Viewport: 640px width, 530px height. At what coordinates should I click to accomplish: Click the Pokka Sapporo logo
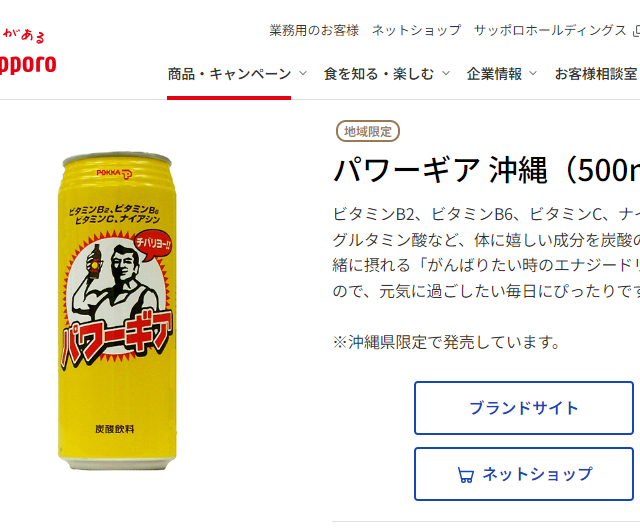pyautogui.click(x=28, y=52)
